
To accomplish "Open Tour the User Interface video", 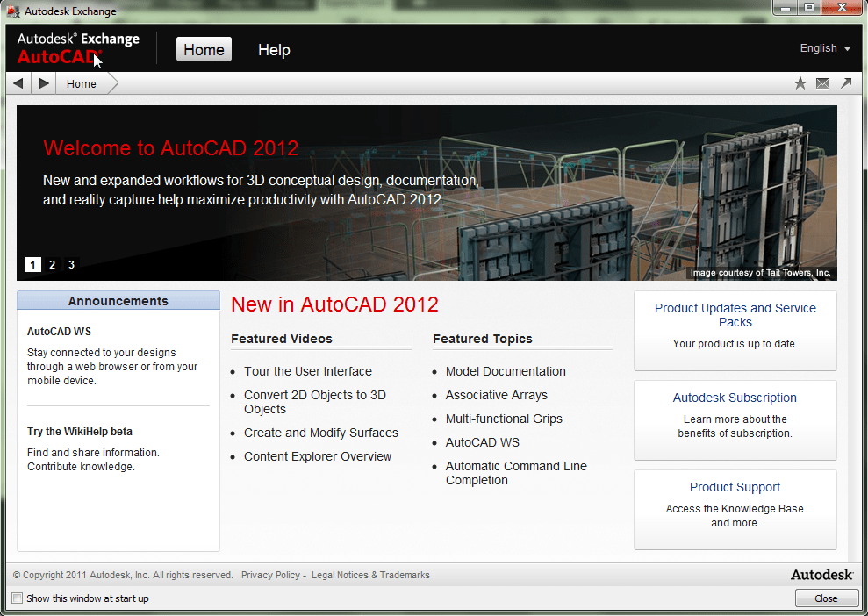I will click(308, 371).
